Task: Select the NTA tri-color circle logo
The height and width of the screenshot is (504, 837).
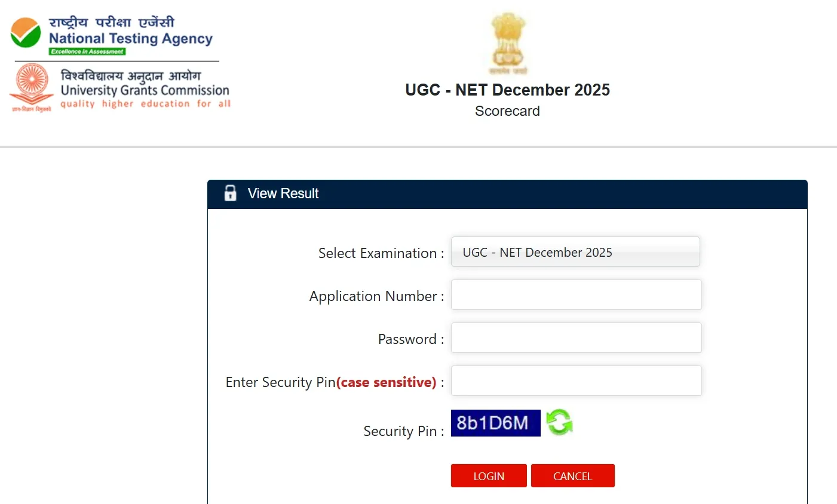Action: (26, 33)
